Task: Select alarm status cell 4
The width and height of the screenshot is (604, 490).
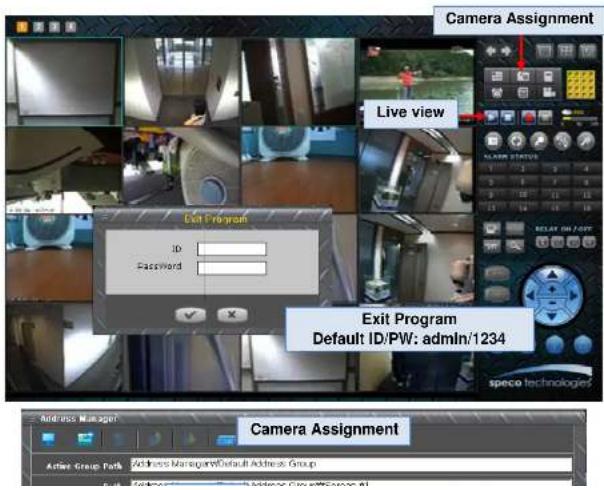Action: [586, 169]
